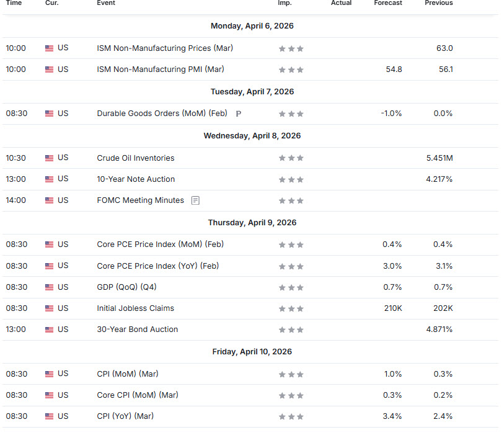Screen dimensions: 504x435
Task: Click the US flag beside 30-Year Bond Auction
Action: pyautogui.click(x=50, y=330)
